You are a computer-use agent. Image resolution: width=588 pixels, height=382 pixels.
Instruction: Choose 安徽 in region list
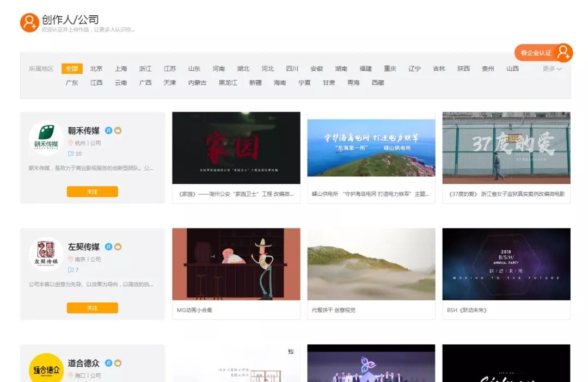click(316, 69)
